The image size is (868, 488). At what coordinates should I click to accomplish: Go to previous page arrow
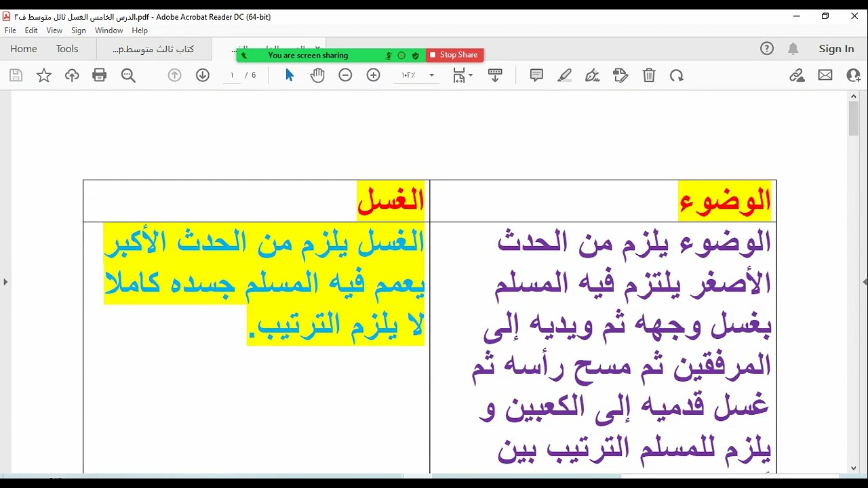[x=175, y=75]
